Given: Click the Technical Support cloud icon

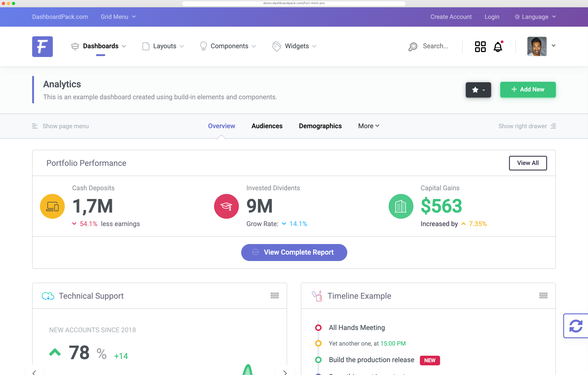Looking at the screenshot, I should (48, 296).
